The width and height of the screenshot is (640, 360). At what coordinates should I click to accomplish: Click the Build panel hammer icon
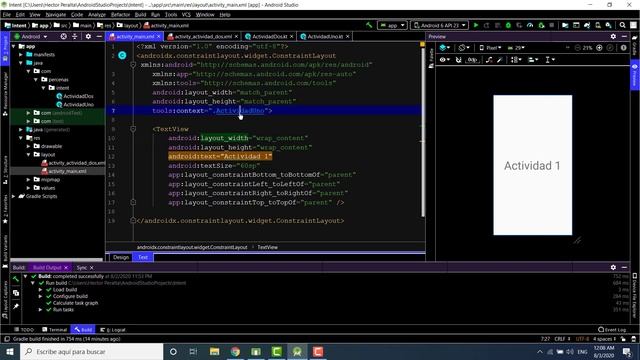click(x=16, y=279)
